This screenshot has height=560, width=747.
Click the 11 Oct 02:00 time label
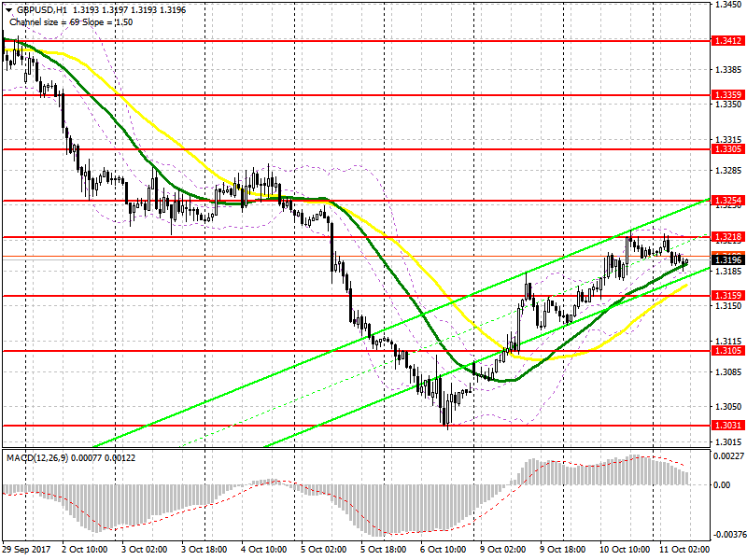coord(684,550)
